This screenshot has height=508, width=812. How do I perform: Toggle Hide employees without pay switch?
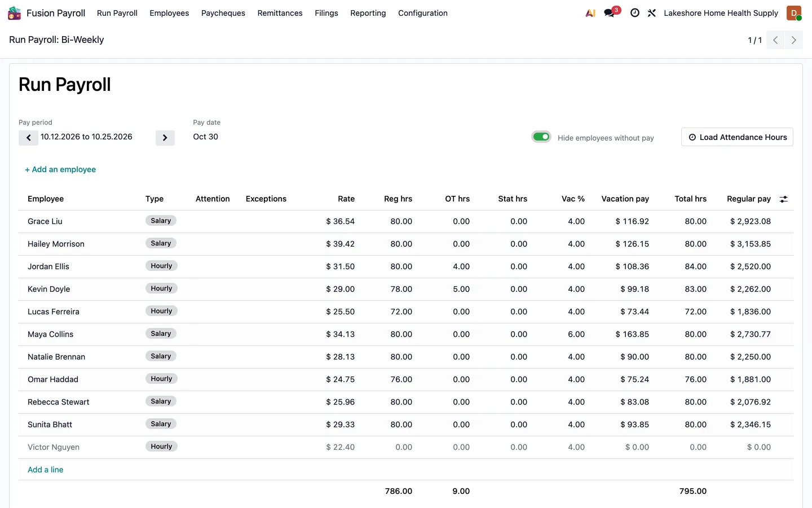tap(541, 137)
